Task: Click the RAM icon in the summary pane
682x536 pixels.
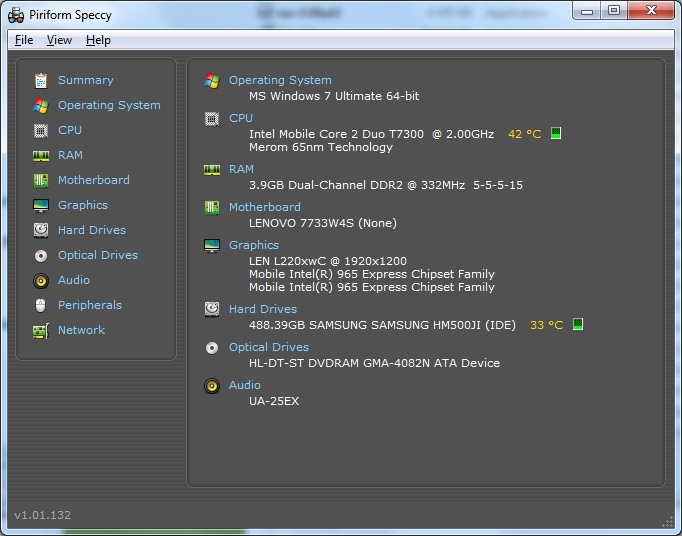Action: 212,170
